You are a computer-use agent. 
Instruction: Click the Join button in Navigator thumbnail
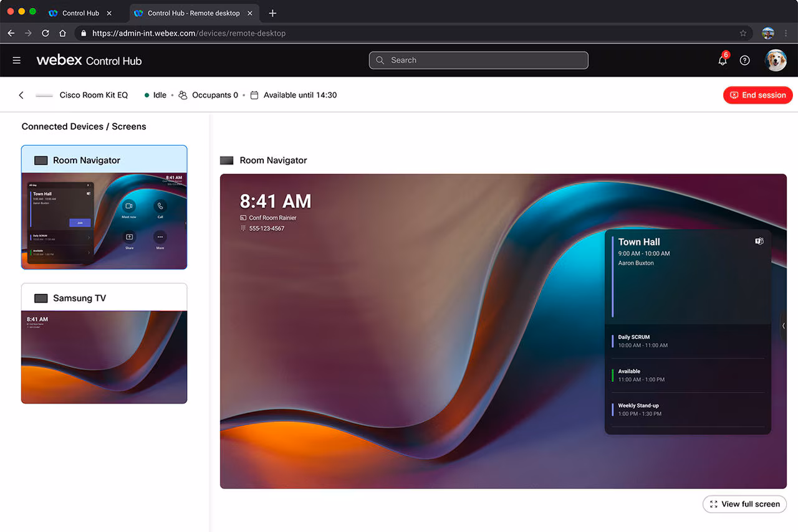(x=80, y=222)
